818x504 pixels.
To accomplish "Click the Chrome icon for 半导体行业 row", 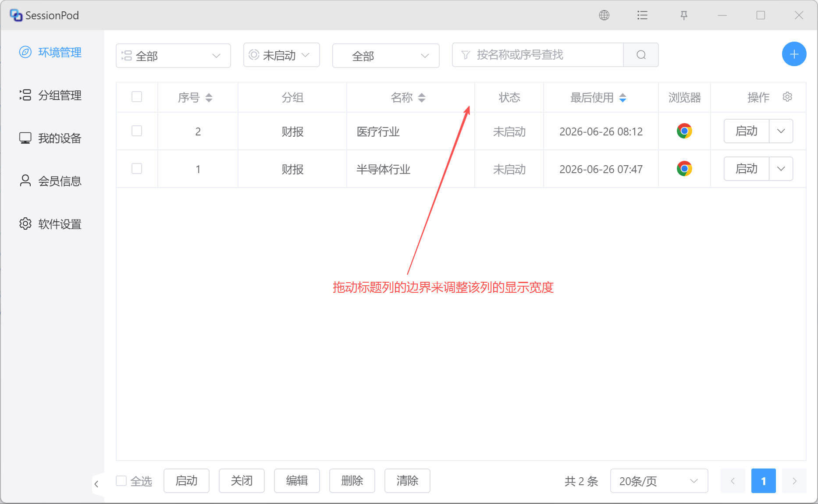I will point(684,169).
